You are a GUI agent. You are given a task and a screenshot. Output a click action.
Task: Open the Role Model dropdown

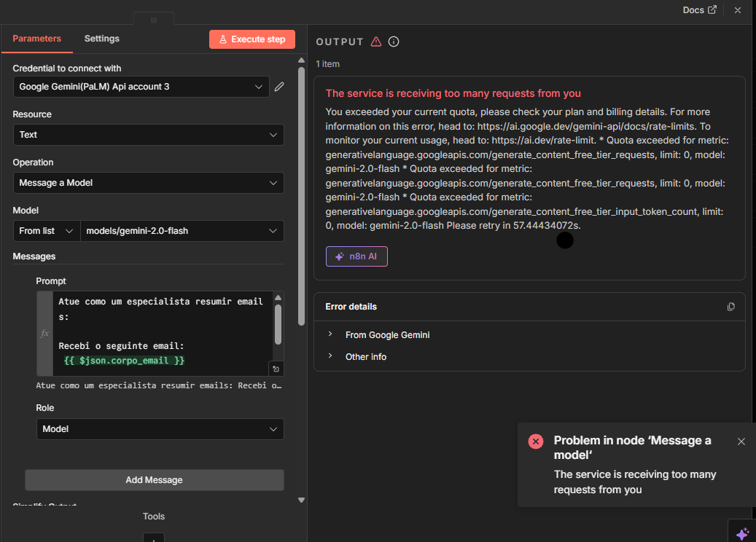tap(160, 429)
